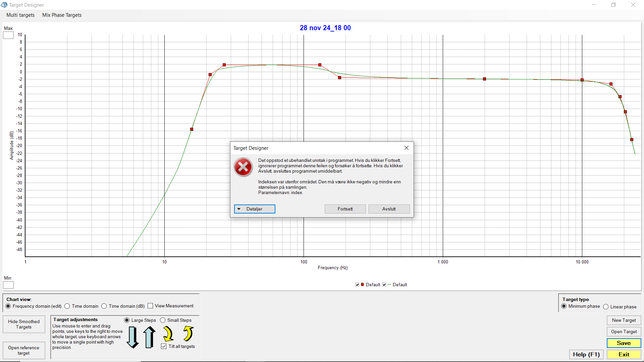Open the Multi targets menu
This screenshot has width=644, height=362.
(20, 15)
